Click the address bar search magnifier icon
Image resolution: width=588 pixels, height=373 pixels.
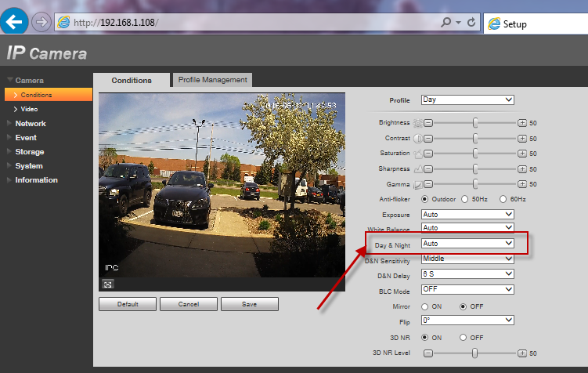(446, 23)
